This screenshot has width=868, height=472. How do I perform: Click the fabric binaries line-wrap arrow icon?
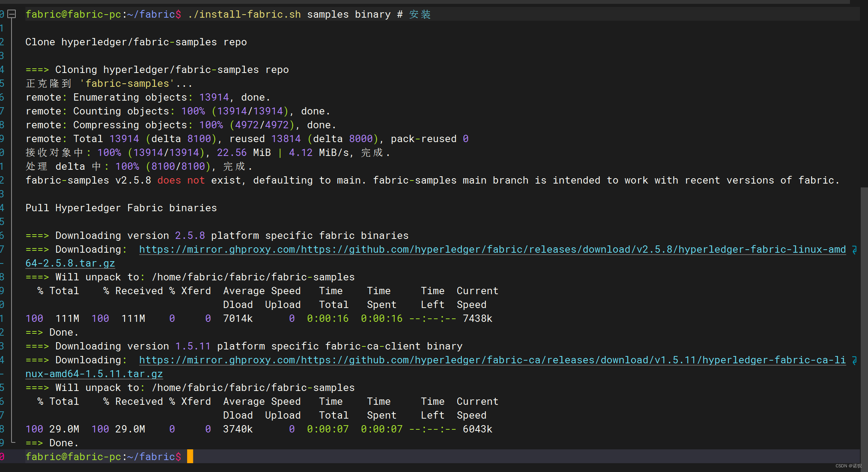(x=854, y=250)
